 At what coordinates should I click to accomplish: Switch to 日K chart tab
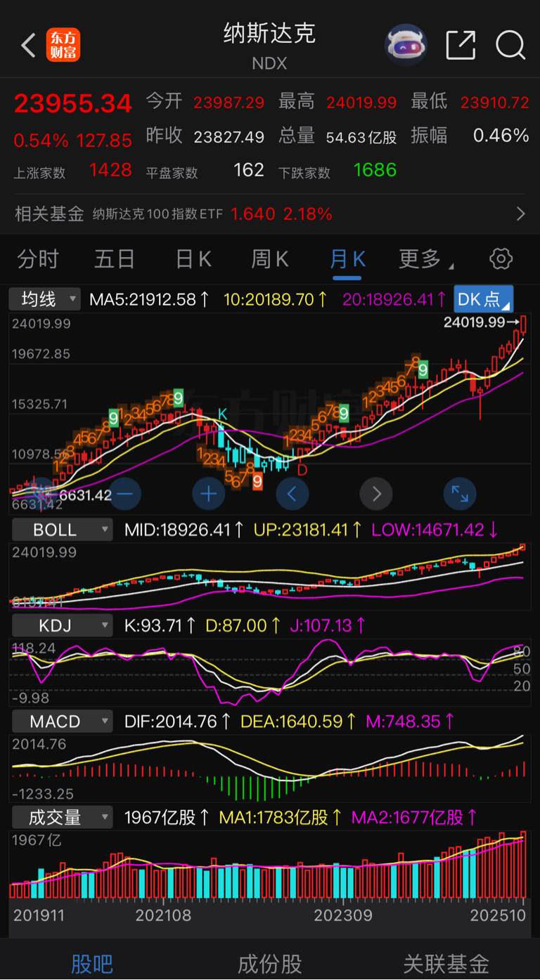point(193,259)
